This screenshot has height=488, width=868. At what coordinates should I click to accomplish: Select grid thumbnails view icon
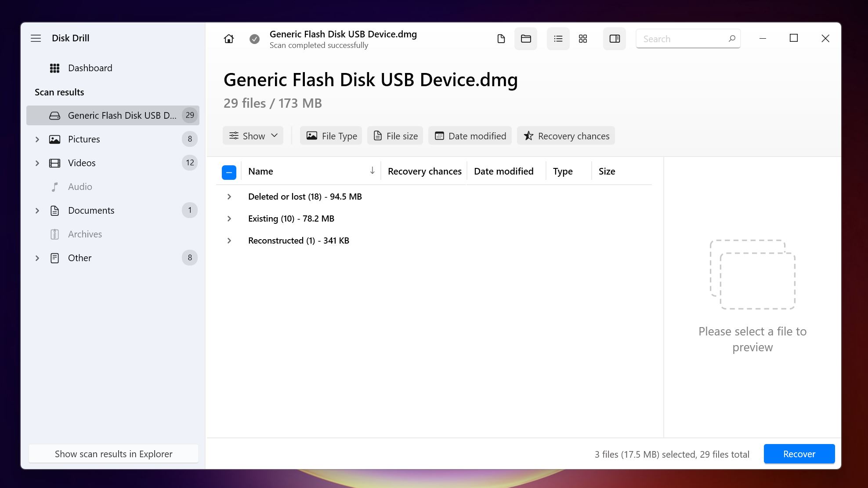[x=583, y=39]
